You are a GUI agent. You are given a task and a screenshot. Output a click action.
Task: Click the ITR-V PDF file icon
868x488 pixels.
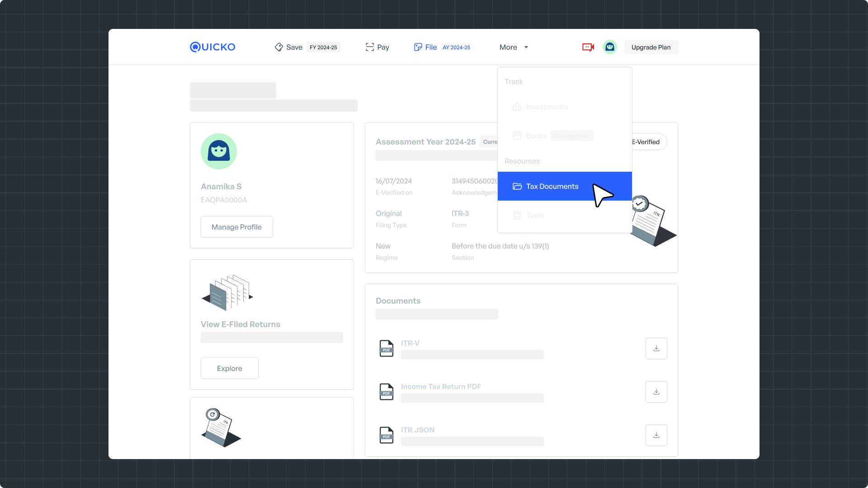click(x=386, y=348)
